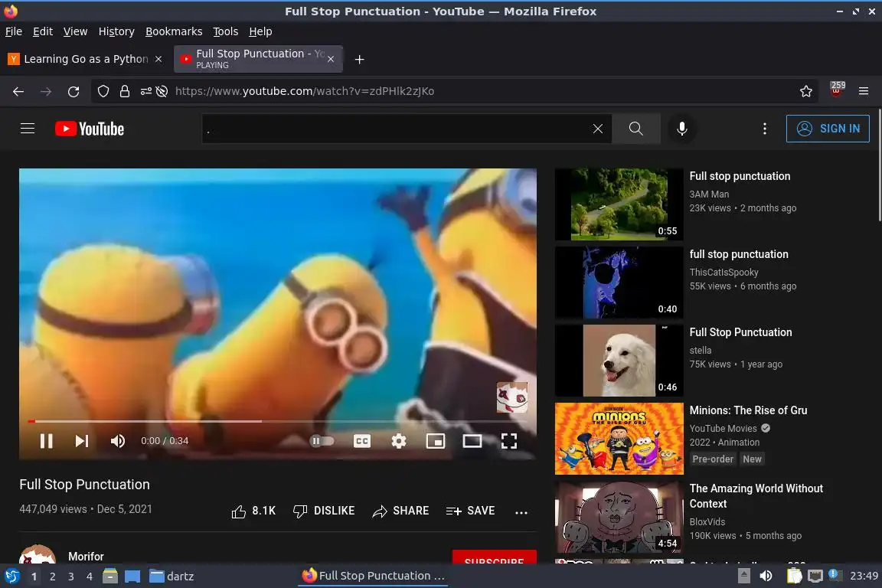882x588 pixels.
Task: Click the YouTube URL in the address bar
Action: (x=305, y=91)
